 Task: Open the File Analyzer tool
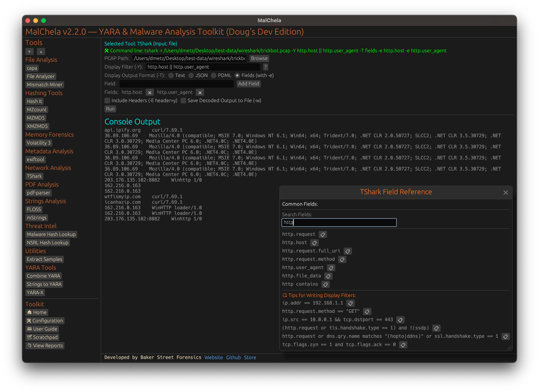[x=41, y=77]
